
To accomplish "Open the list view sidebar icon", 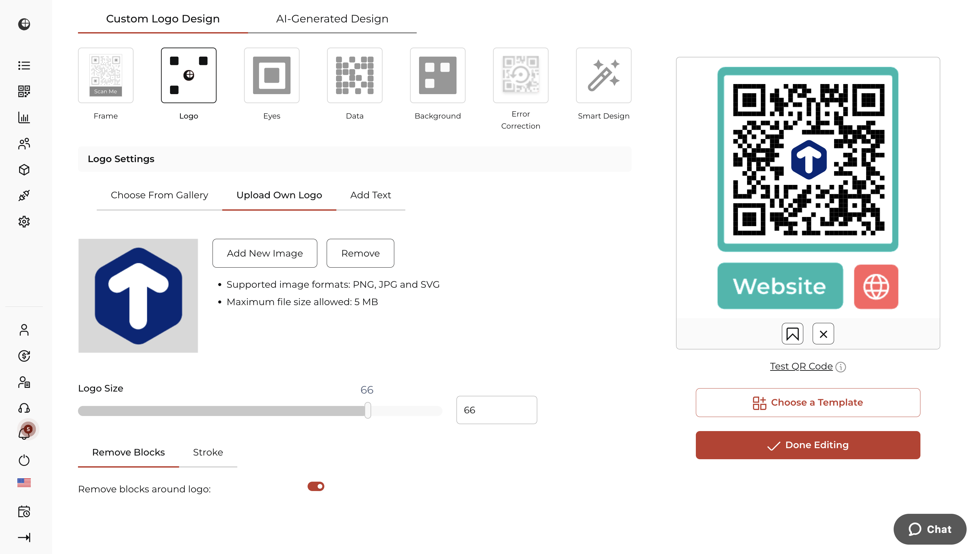I will 24,66.
